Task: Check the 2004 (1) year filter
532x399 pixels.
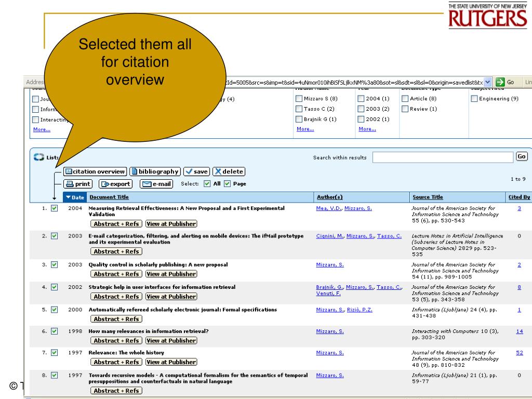Action: pyautogui.click(x=361, y=98)
